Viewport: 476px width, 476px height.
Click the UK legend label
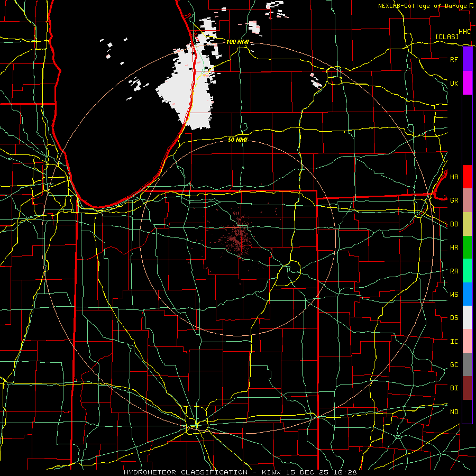click(454, 83)
